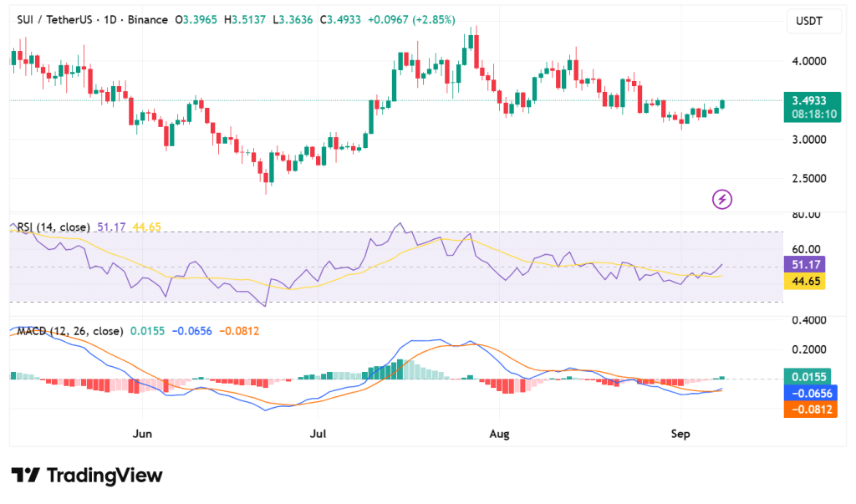This screenshot has width=856, height=504.
Task: Click the Jul label on the time axis
Action: [x=317, y=434]
